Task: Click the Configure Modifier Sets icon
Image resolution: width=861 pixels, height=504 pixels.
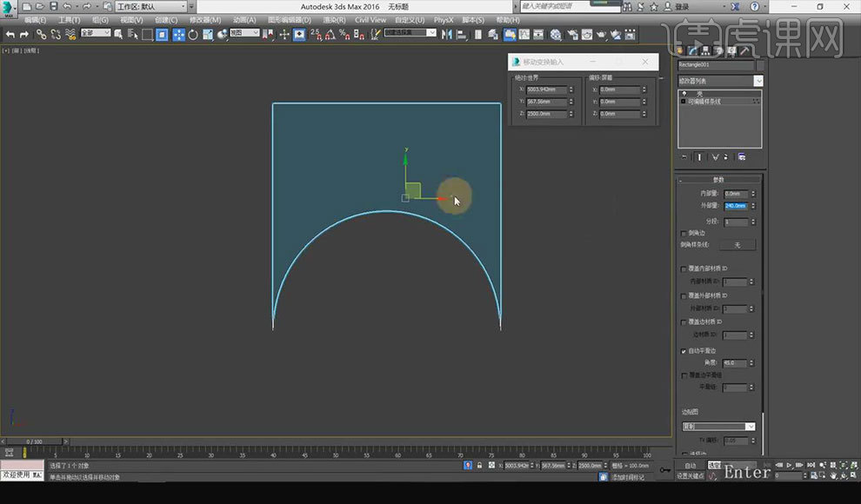Action: pyautogui.click(x=741, y=157)
